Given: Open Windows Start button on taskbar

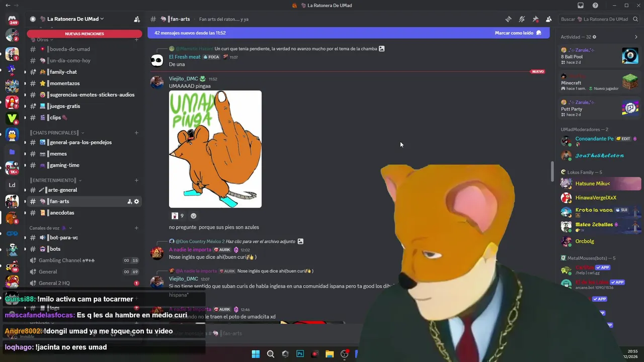Looking at the screenshot, I should coord(256,354).
